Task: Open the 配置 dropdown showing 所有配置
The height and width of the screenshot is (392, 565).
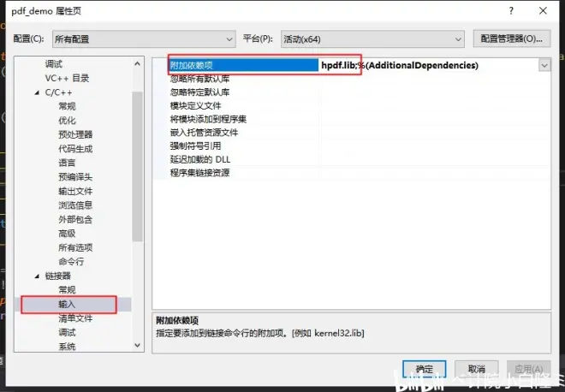Action: coord(144,39)
